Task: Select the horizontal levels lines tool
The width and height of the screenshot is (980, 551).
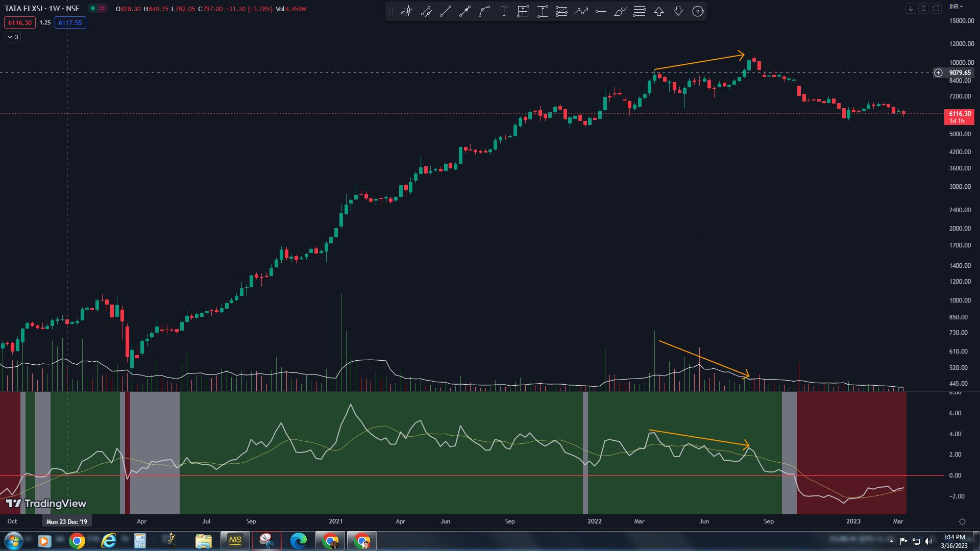Action: click(640, 11)
